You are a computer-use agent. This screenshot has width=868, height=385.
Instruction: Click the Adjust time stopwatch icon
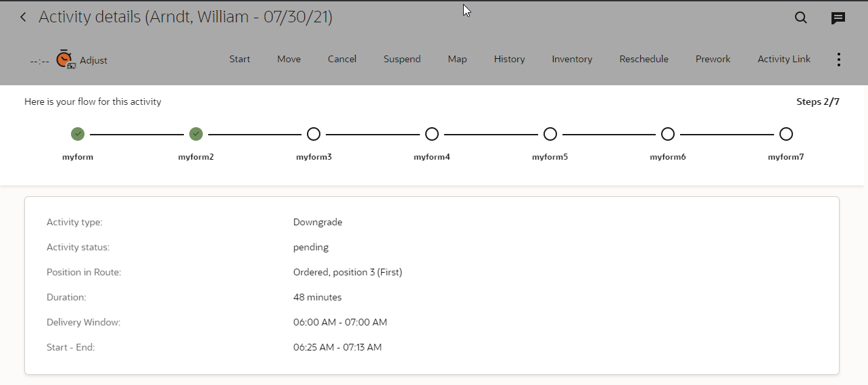pyautogui.click(x=65, y=60)
